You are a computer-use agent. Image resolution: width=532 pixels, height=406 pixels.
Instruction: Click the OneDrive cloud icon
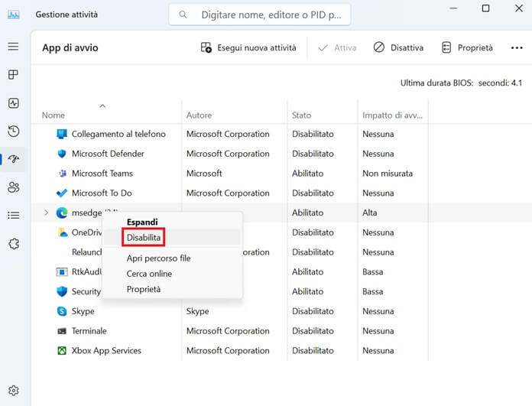(x=63, y=232)
